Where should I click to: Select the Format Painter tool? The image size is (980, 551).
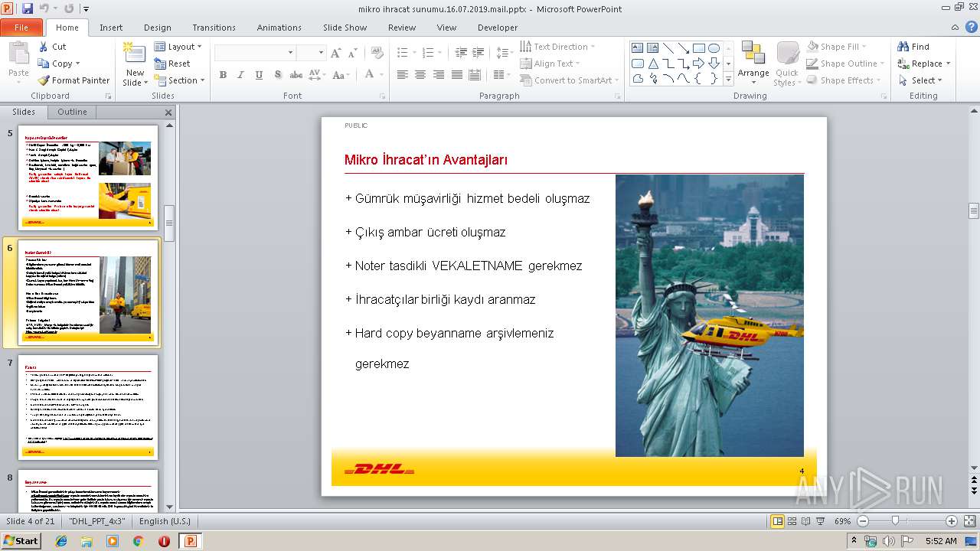[x=74, y=80]
